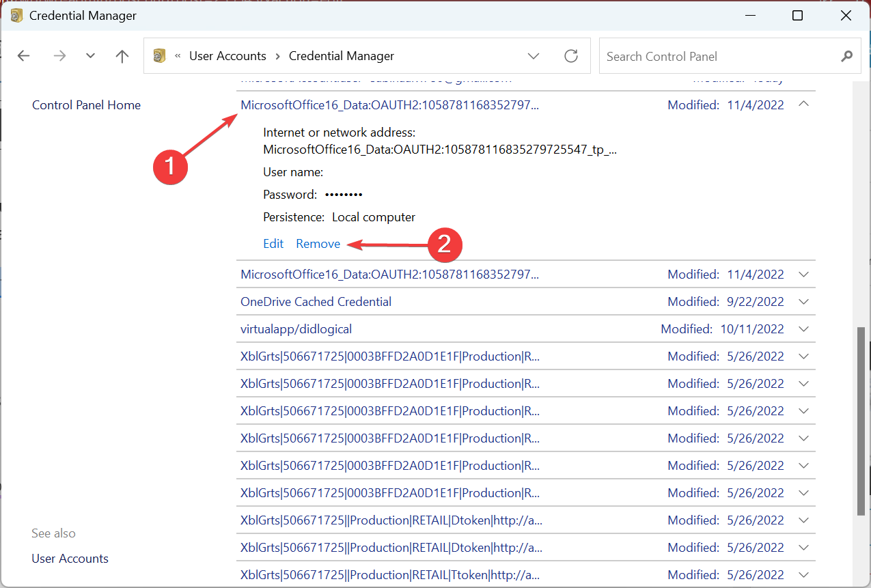Open the XblGrts RETAIL Ttoken credential entry
The image size is (871, 588).
[391, 575]
